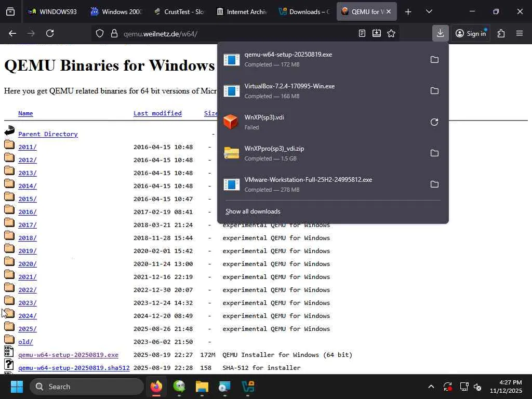Show VMware-Workstation installer in its folder
Viewport: 532px width, 399px height.
point(434,184)
